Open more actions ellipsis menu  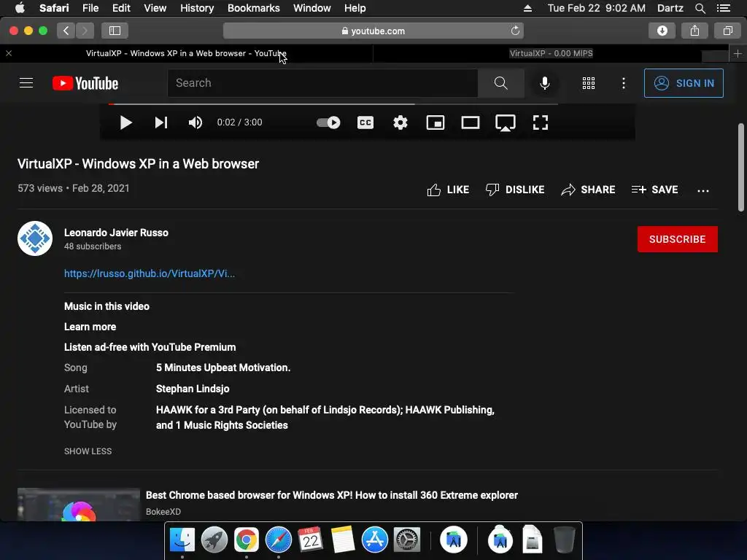[x=703, y=190]
